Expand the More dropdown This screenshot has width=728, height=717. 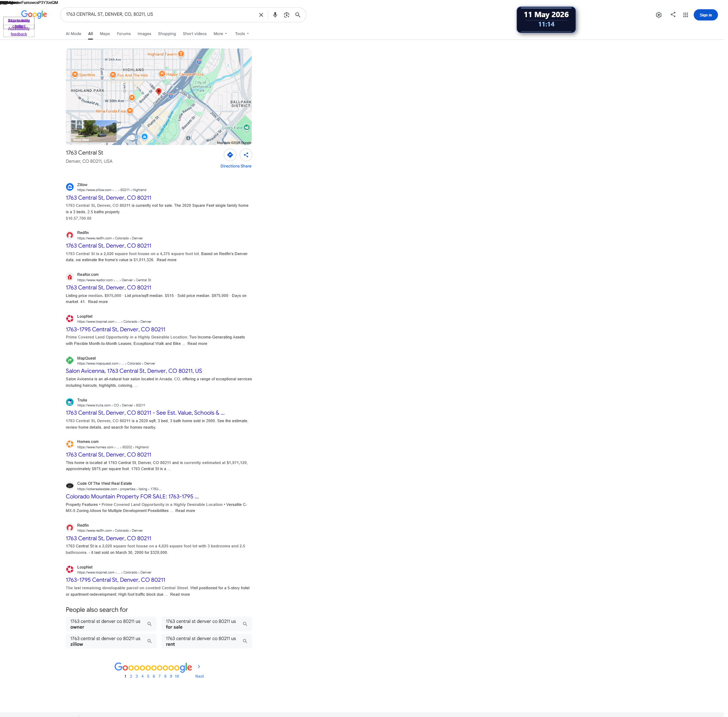[x=220, y=34]
